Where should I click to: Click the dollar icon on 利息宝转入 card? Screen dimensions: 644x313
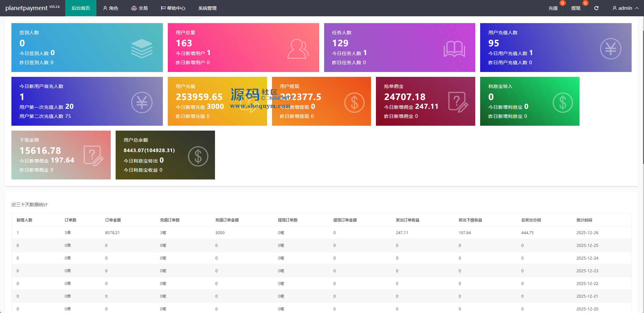click(x=563, y=103)
